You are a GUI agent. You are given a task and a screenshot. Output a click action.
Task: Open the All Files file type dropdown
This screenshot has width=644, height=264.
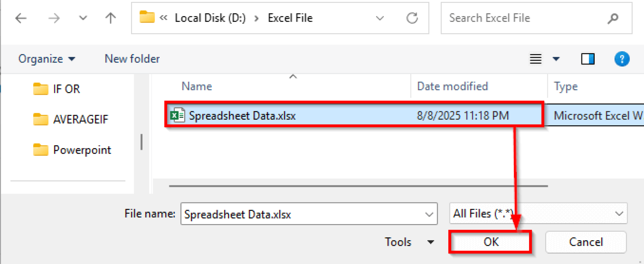click(619, 214)
